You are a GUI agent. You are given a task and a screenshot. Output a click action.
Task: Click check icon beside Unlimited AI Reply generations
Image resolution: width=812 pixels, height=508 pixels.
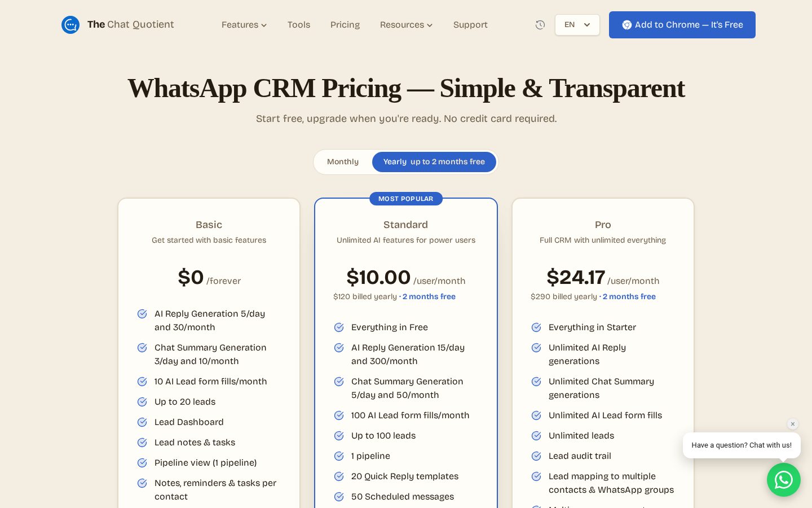click(536, 348)
